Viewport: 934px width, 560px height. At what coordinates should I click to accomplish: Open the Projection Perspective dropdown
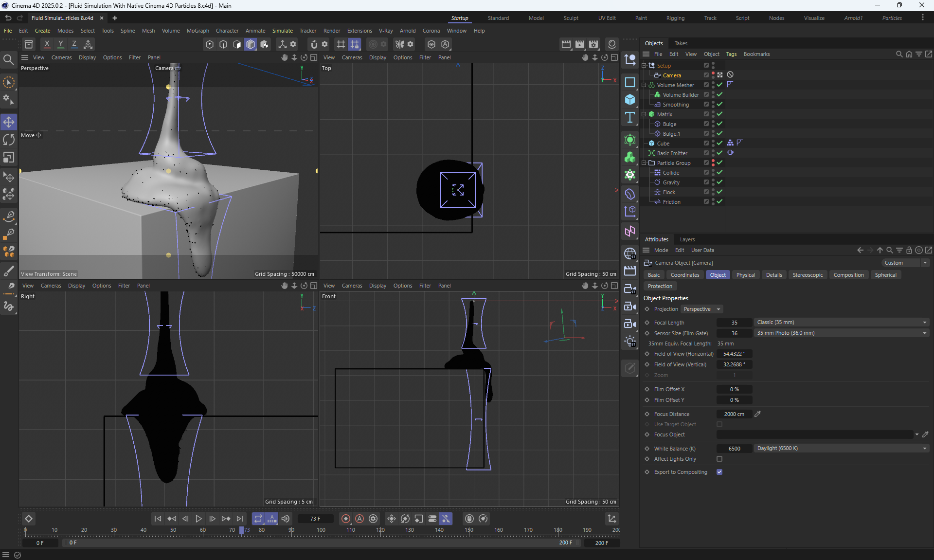701,309
